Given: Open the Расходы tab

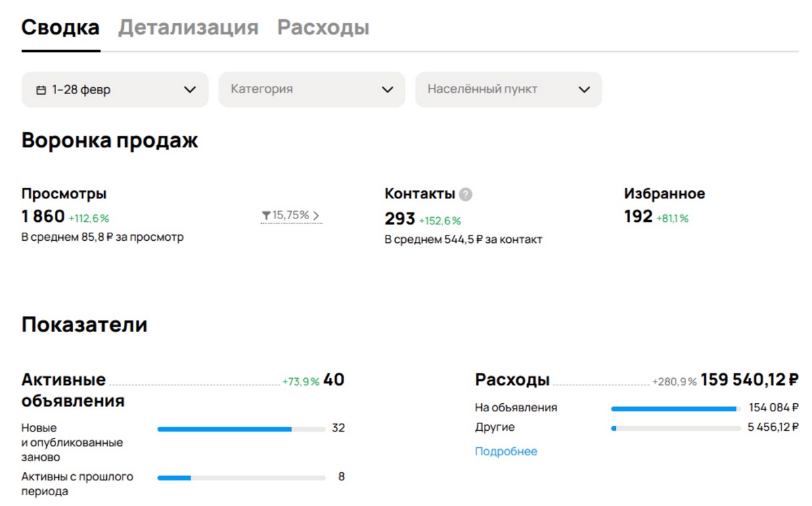Looking at the screenshot, I should click(x=323, y=28).
